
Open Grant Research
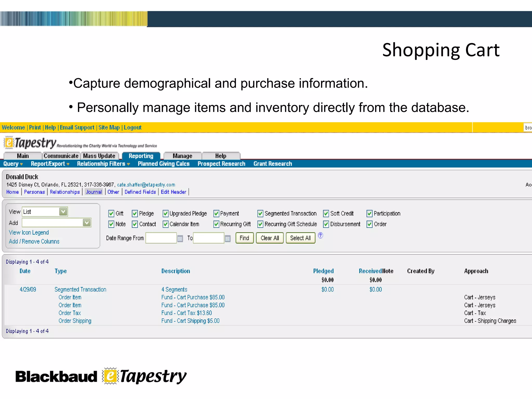pyautogui.click(x=273, y=164)
